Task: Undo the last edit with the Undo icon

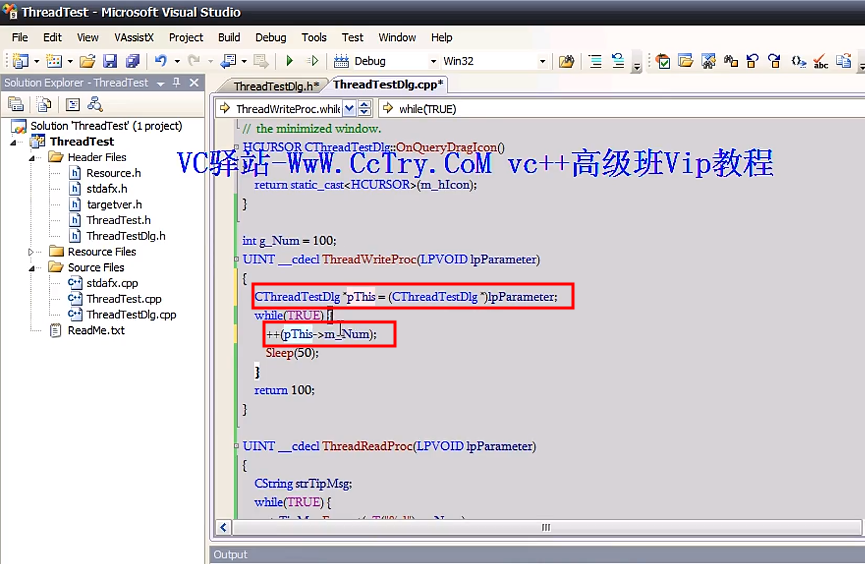Action: [x=161, y=61]
